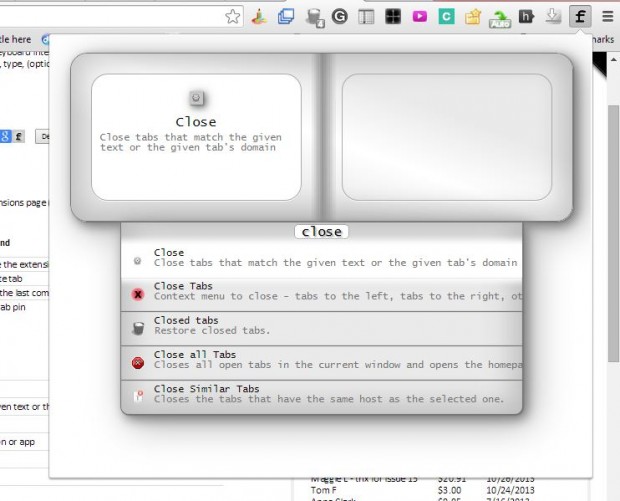
Task: Select the 'Close all Tabs' result
Action: 321,360
